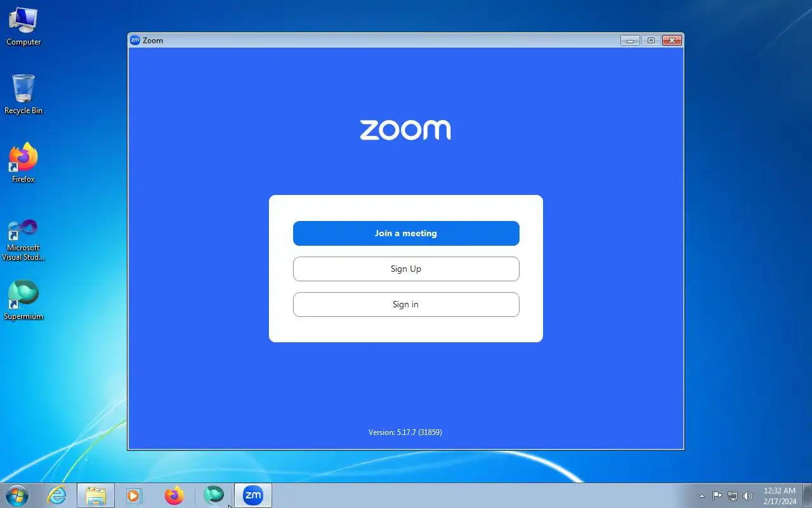Screen dimensions: 812x508
Task: Launch Internet Explorer from taskbar
Action: [x=57, y=495]
